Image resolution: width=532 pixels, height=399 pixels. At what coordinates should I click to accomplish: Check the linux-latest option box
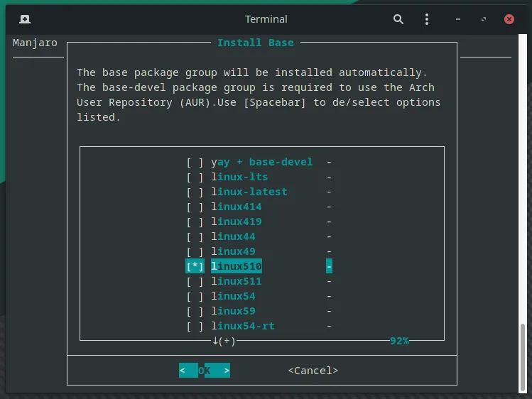[x=195, y=192]
